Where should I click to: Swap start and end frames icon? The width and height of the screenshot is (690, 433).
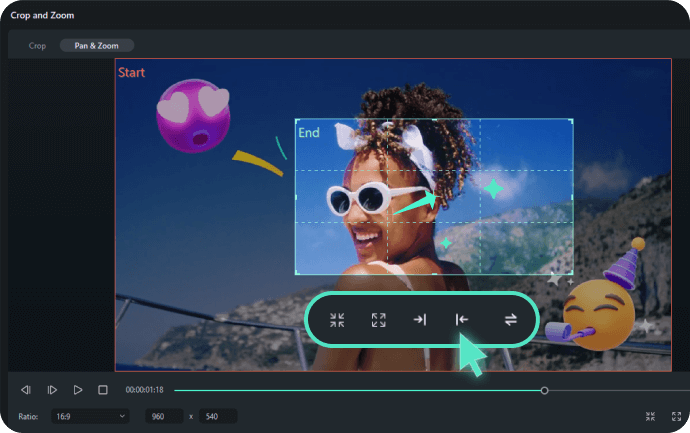pyautogui.click(x=510, y=319)
